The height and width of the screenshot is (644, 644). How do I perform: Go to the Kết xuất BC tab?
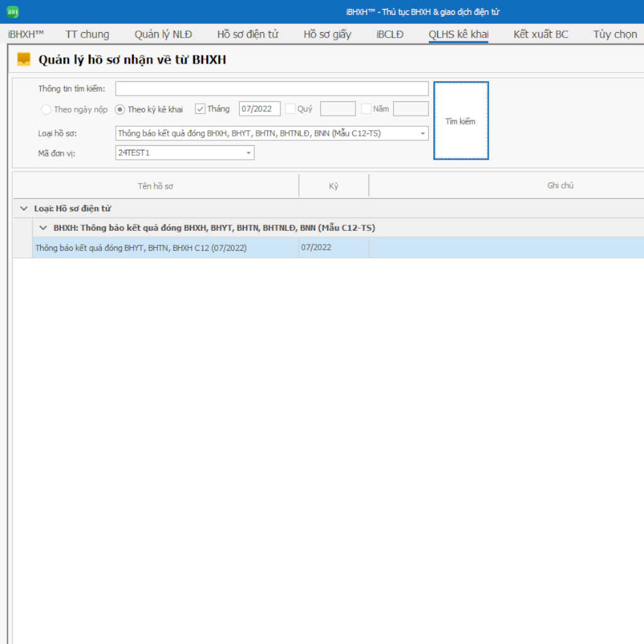click(x=540, y=35)
